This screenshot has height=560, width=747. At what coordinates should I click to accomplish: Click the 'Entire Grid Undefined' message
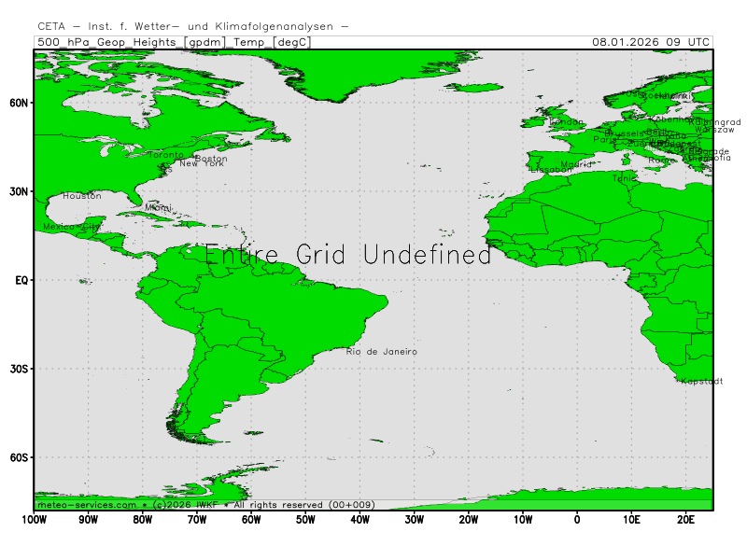(x=347, y=255)
